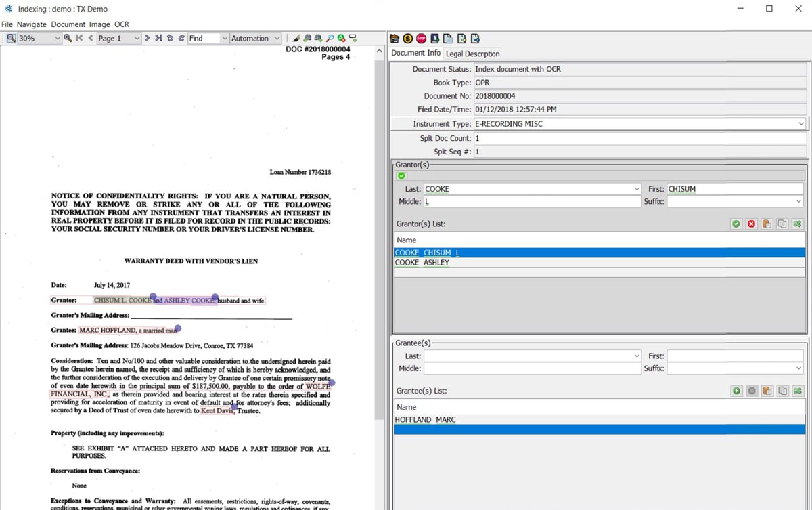Click the Grantee First name field
This screenshot has height=510, width=812.
[736, 356]
